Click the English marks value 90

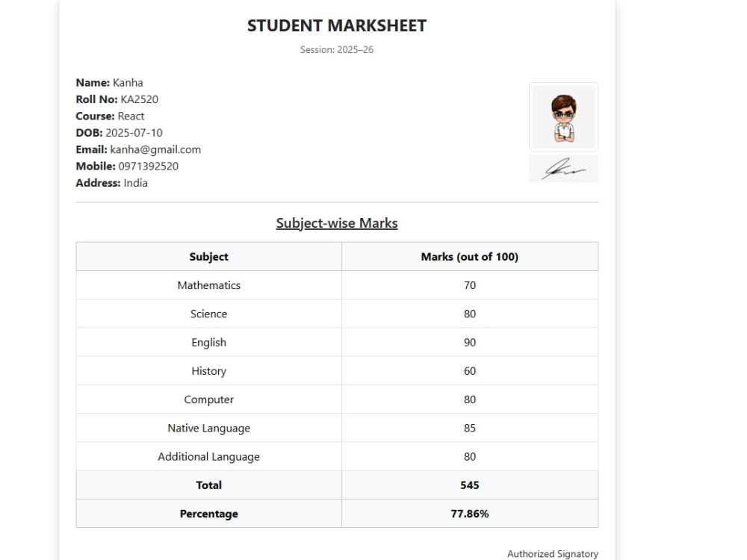coord(470,343)
